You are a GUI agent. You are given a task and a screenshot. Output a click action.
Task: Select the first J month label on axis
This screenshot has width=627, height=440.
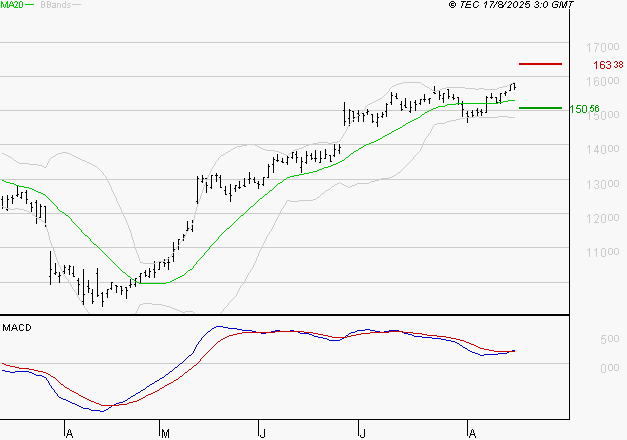tap(262, 433)
